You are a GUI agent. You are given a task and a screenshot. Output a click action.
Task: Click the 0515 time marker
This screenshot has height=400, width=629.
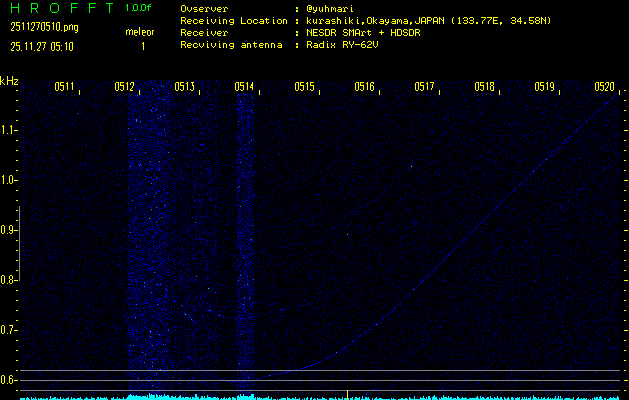pos(304,86)
